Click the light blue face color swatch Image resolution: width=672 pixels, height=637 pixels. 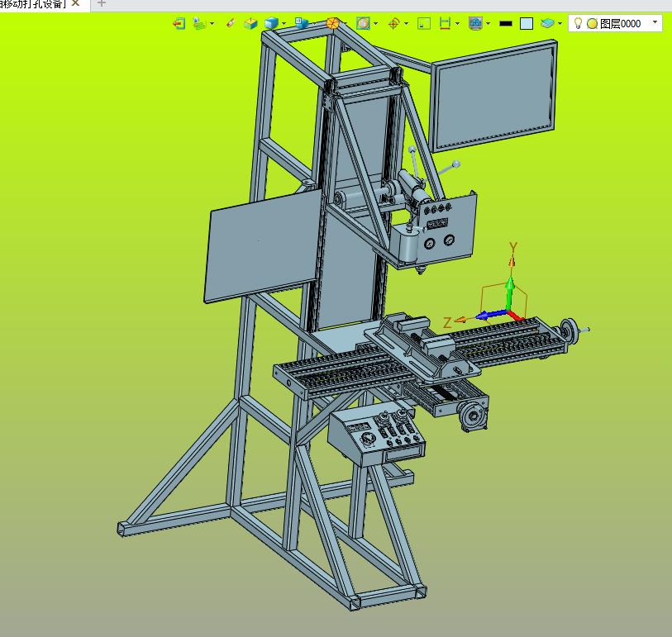527,24
